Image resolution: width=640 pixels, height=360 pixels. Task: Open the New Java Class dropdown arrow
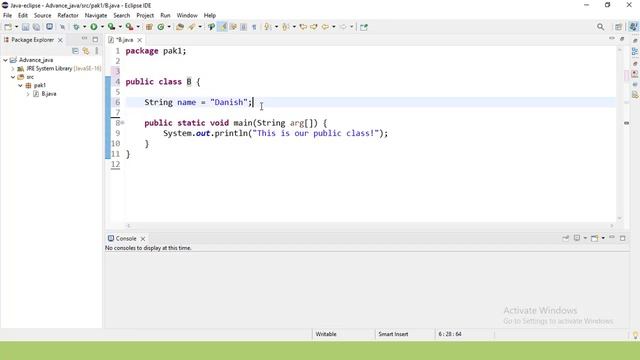point(169,27)
